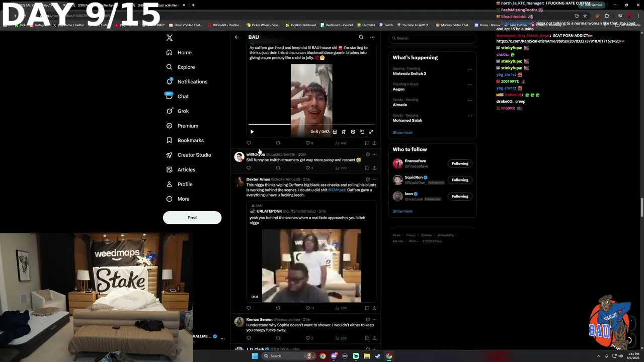Image resolution: width=644 pixels, height=362 pixels.
Task: Like willfckyou's tweet
Action: pyautogui.click(x=309, y=168)
